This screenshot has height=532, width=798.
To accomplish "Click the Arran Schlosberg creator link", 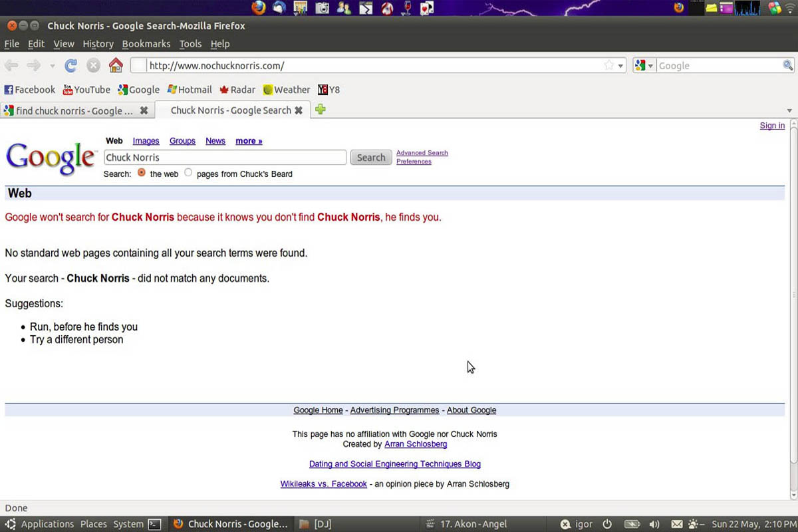I will pyautogui.click(x=416, y=444).
